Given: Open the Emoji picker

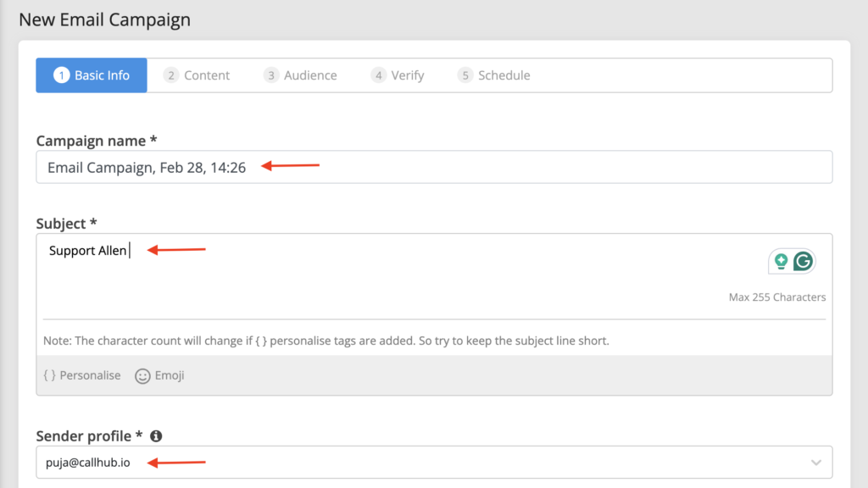Looking at the screenshot, I should (x=159, y=375).
